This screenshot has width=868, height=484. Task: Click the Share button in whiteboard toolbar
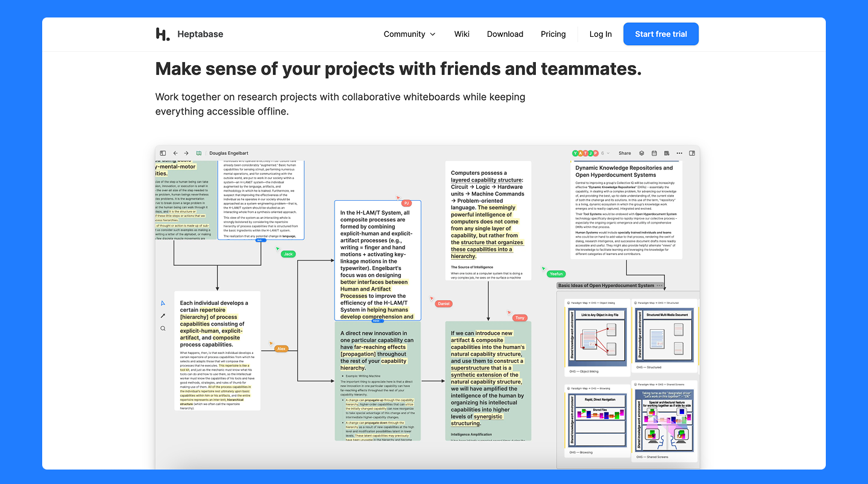(x=624, y=153)
